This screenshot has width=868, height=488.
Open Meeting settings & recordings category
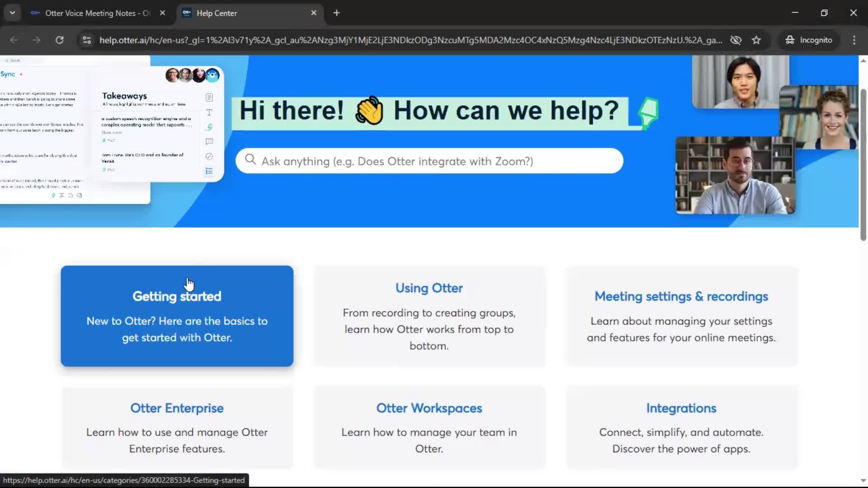pos(681,316)
